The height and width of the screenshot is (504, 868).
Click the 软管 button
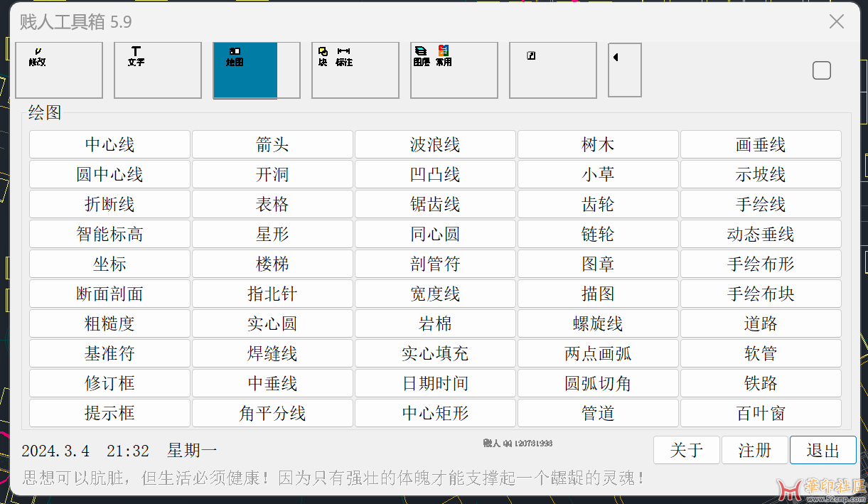761,353
